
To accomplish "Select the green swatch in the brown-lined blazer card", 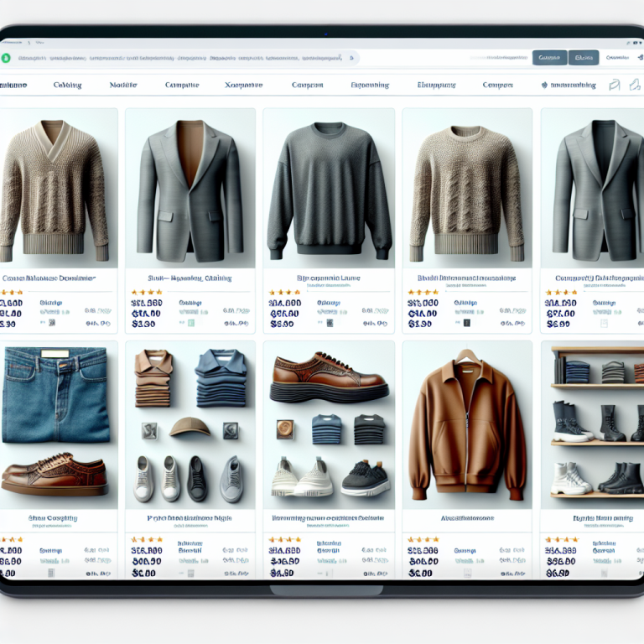I will coord(191,323).
